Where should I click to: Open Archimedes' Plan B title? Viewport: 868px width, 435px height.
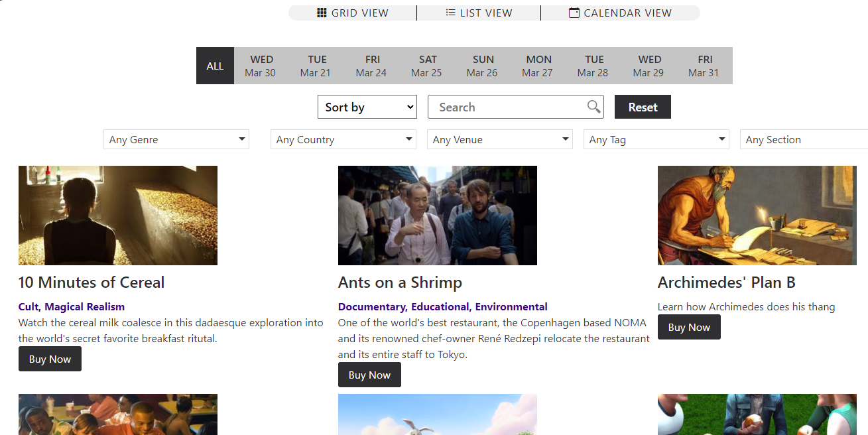coord(727,282)
